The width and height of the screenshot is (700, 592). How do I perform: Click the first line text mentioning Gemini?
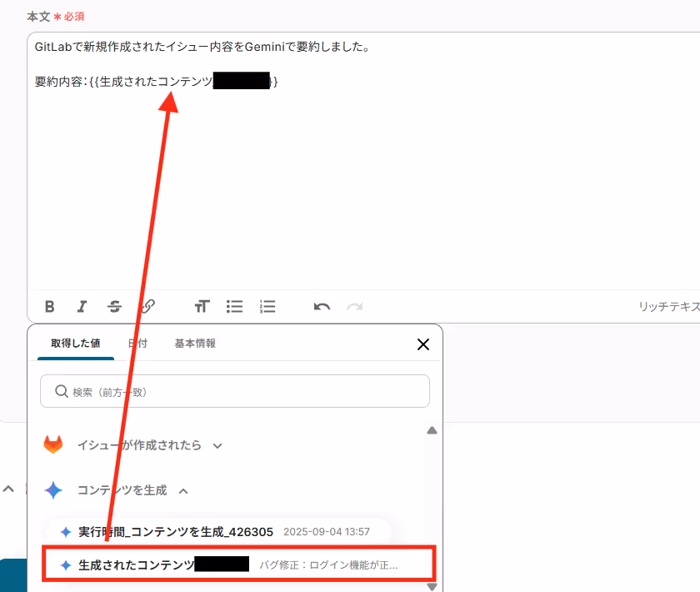(202, 47)
